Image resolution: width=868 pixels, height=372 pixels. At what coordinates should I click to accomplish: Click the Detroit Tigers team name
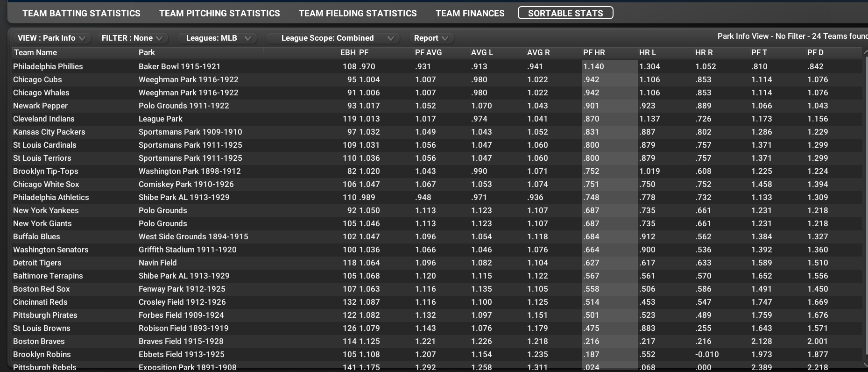tap(37, 263)
